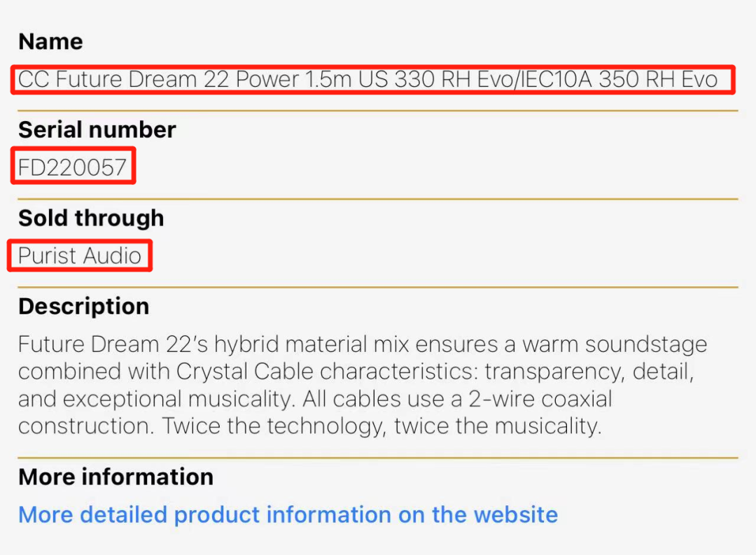Click the 1.5m length in the name
The height and width of the screenshot is (555, 756).
pos(328,79)
